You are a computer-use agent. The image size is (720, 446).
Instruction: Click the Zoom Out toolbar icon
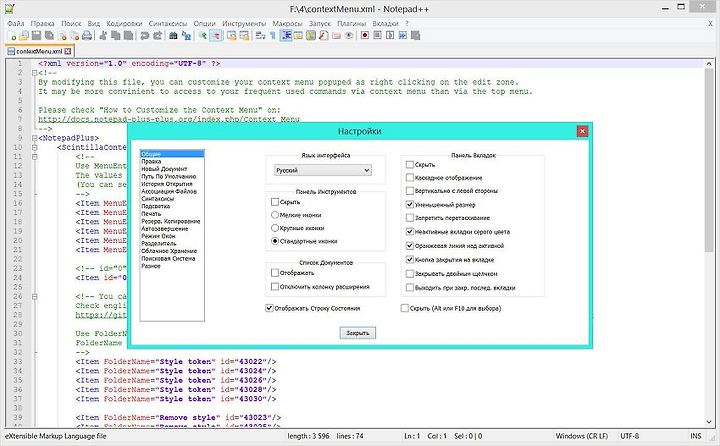[215, 35]
